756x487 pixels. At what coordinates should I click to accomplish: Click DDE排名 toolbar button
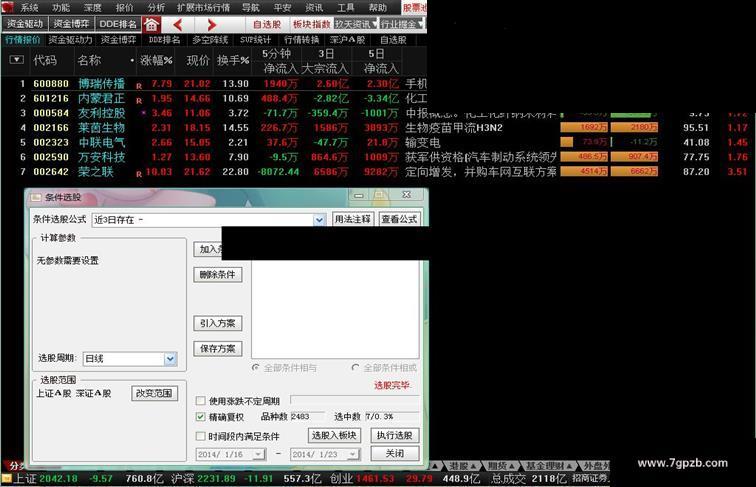click(x=118, y=24)
